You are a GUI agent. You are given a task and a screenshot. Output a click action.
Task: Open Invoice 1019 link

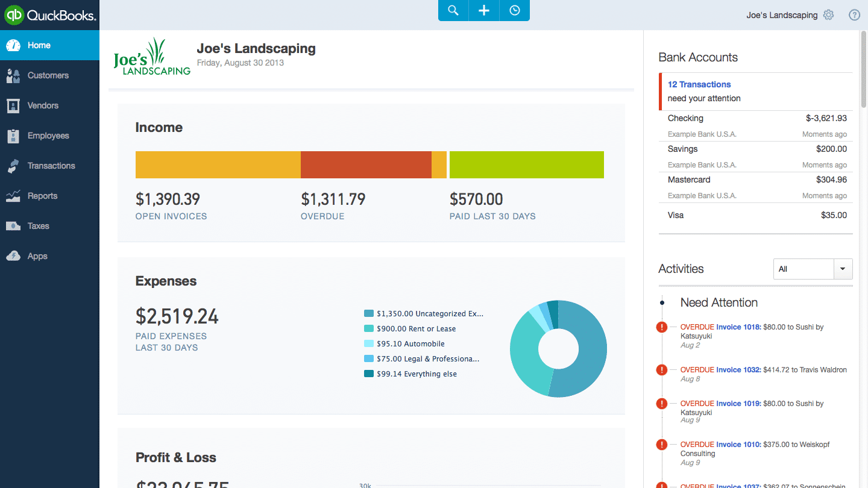click(738, 404)
